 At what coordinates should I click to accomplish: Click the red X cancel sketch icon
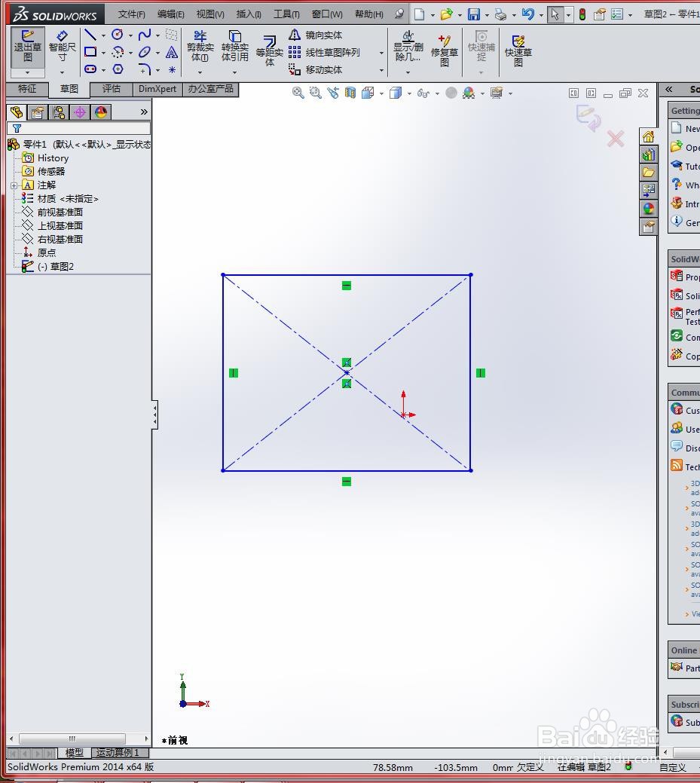(616, 139)
